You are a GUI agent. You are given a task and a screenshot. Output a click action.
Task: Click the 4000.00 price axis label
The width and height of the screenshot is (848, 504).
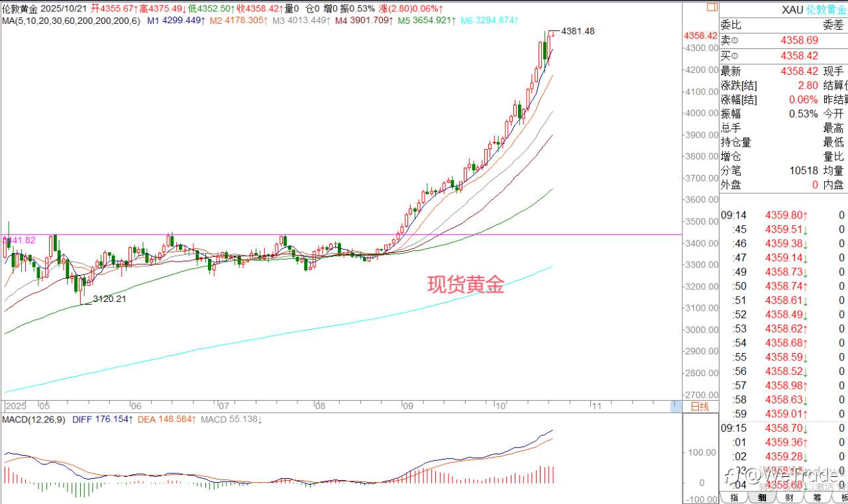pos(701,113)
